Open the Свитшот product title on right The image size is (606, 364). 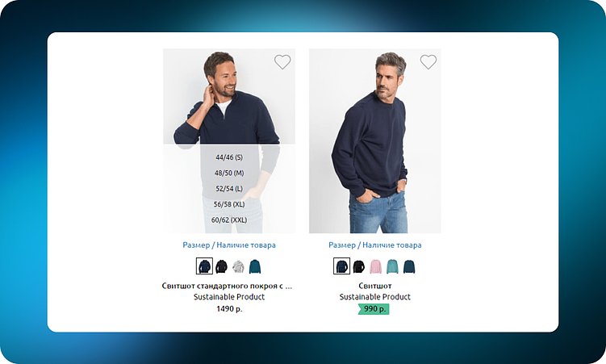(375, 286)
